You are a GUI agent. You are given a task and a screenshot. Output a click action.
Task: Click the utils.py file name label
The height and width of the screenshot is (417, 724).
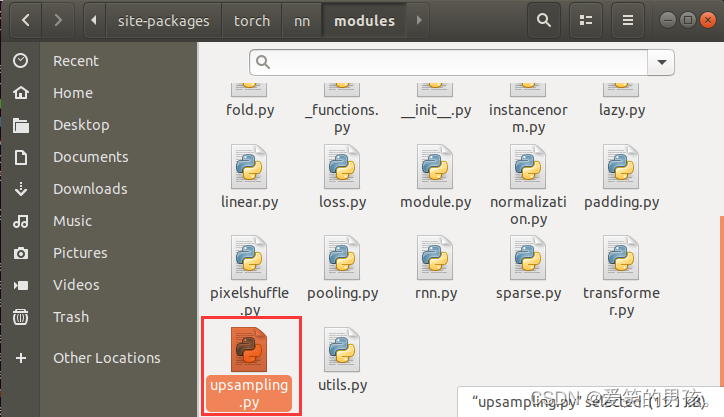(343, 385)
